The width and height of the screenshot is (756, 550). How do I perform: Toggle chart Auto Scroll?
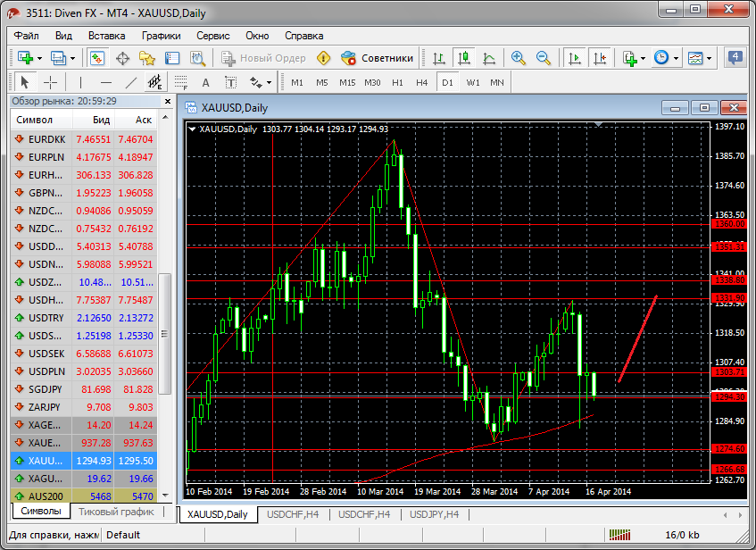(x=575, y=58)
